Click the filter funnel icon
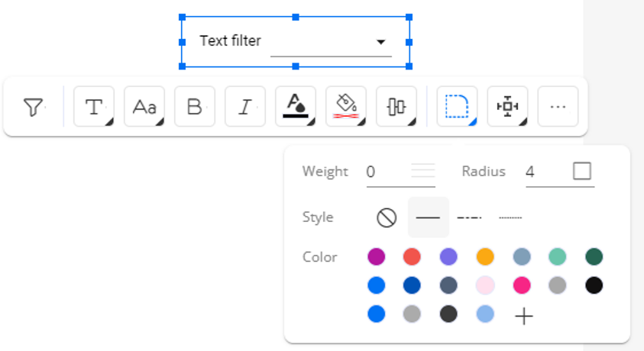 [34, 107]
